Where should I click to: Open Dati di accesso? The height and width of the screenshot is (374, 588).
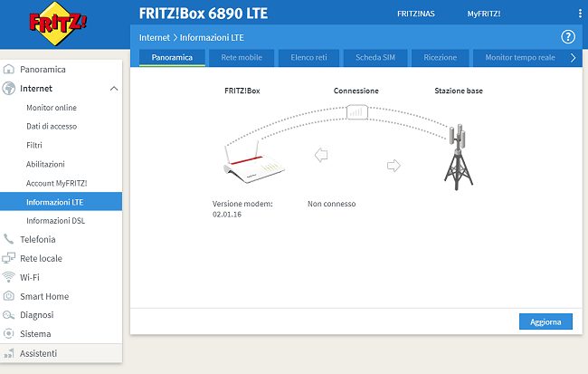click(x=52, y=127)
